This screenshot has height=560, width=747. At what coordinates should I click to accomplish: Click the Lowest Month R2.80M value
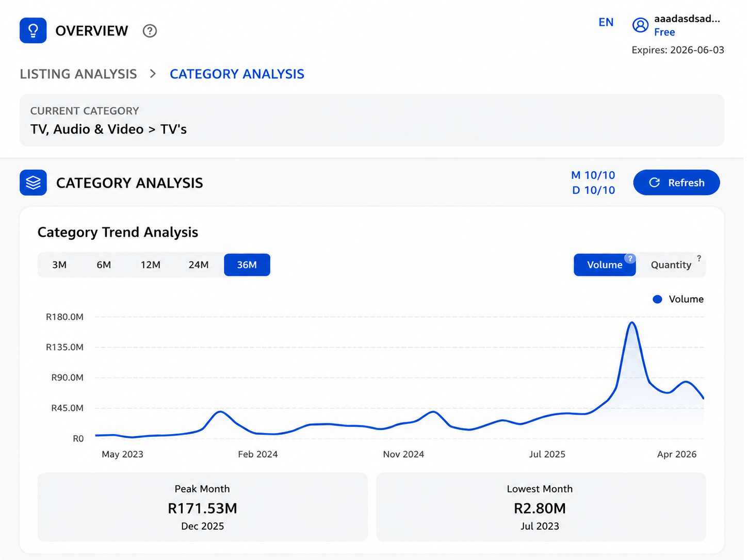pos(540,508)
